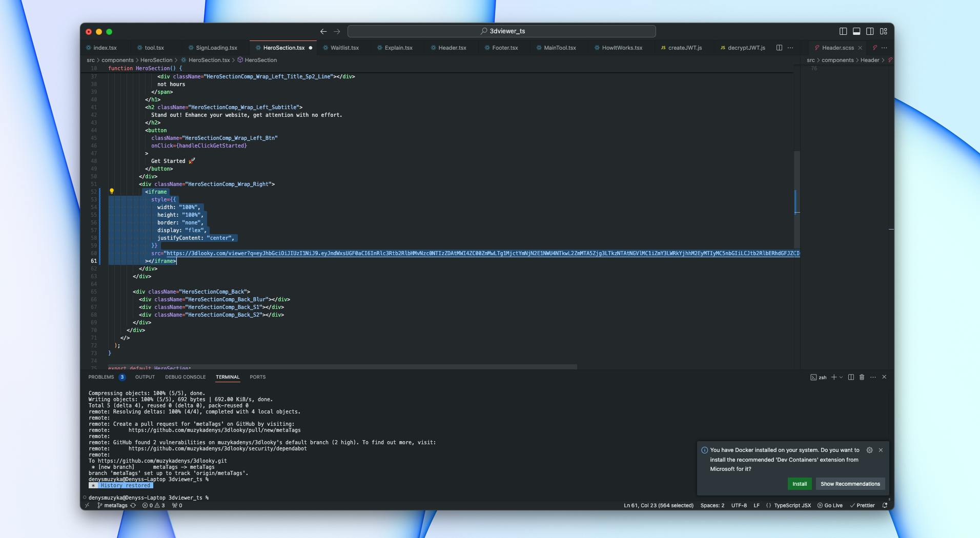Viewport: 980px width, 538px height.
Task: Close the bottom panel
Action: click(884, 377)
